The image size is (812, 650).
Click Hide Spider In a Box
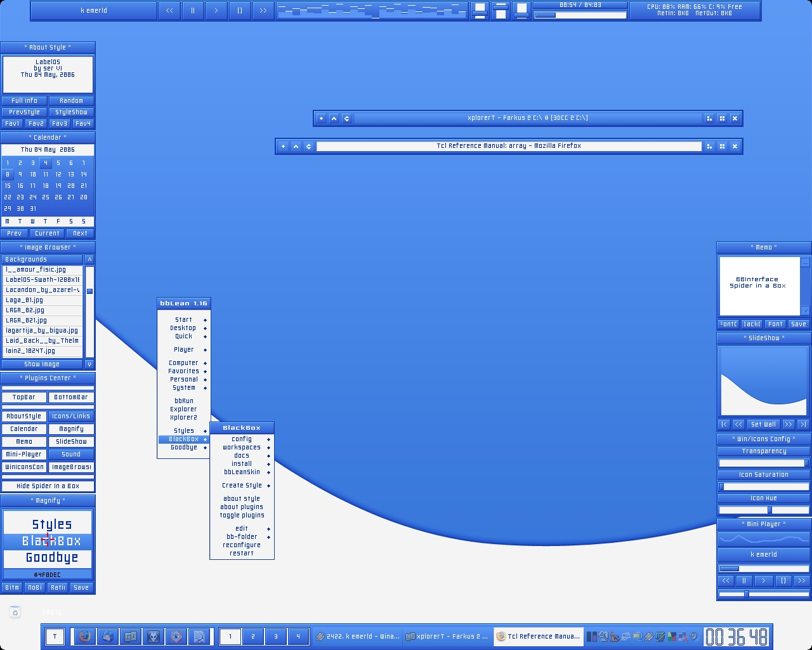click(x=48, y=486)
